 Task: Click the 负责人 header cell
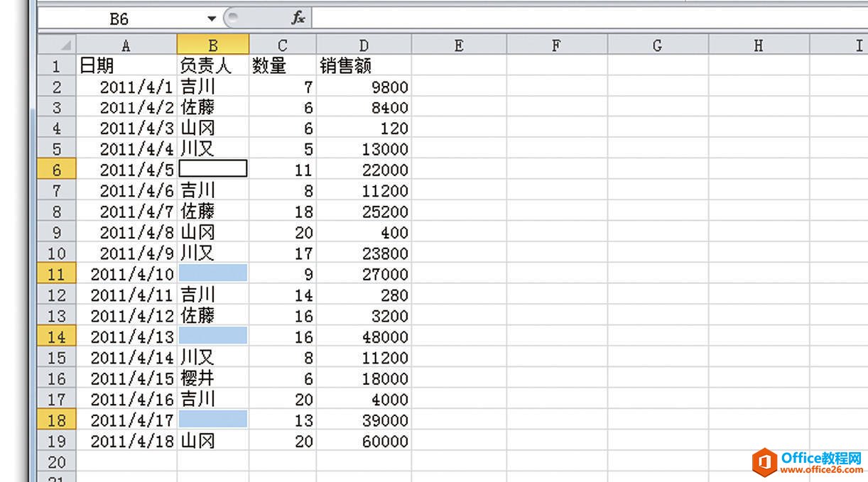click(x=212, y=66)
